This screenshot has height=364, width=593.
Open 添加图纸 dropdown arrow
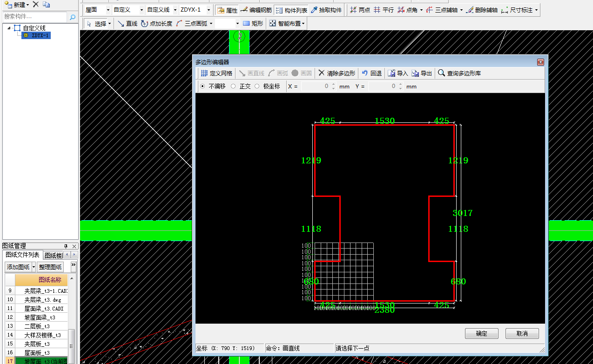(34, 267)
